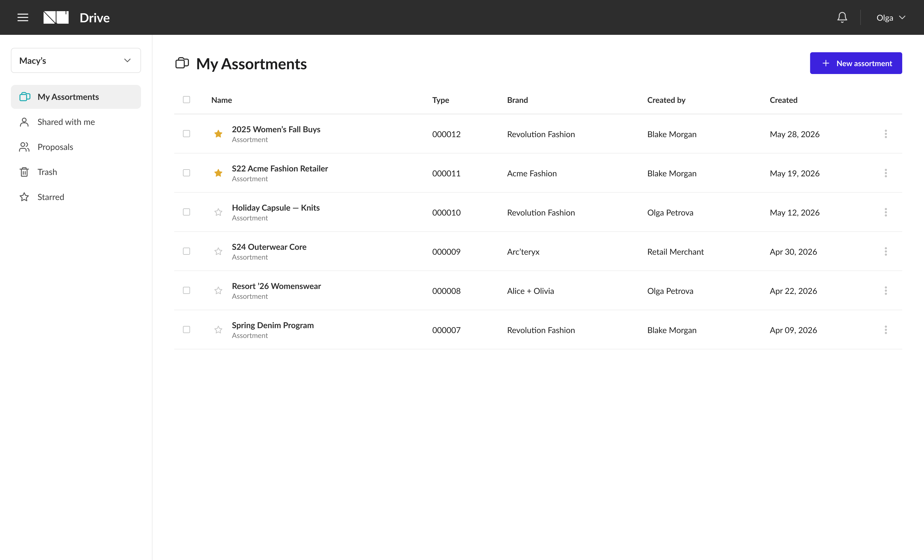Open Proposals section
Viewport: 924px width, 560px height.
click(x=76, y=147)
